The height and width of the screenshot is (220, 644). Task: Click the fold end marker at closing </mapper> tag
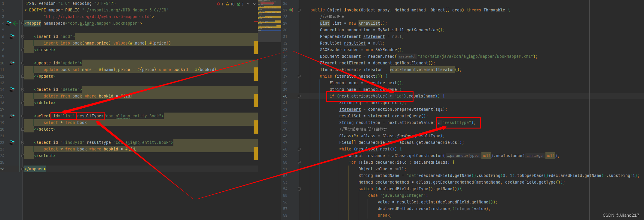pyautogui.click(x=23, y=169)
